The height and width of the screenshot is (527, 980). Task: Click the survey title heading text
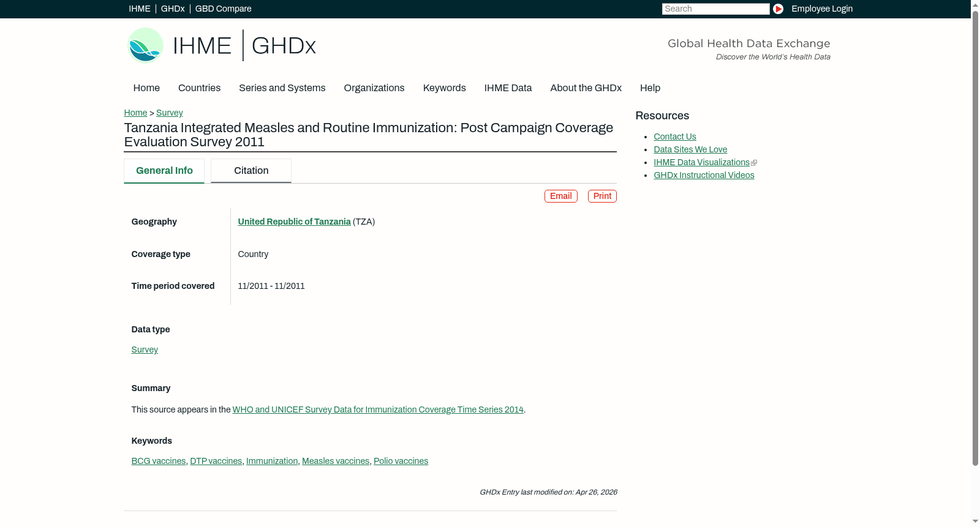pyautogui.click(x=369, y=135)
